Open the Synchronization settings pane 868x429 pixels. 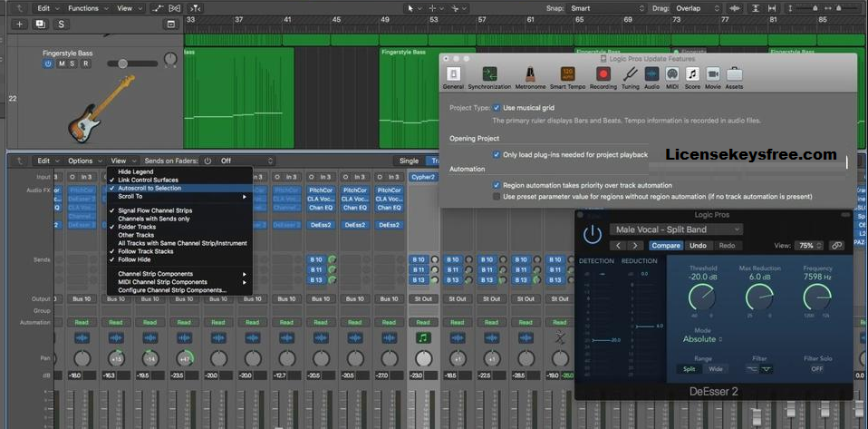point(489,78)
